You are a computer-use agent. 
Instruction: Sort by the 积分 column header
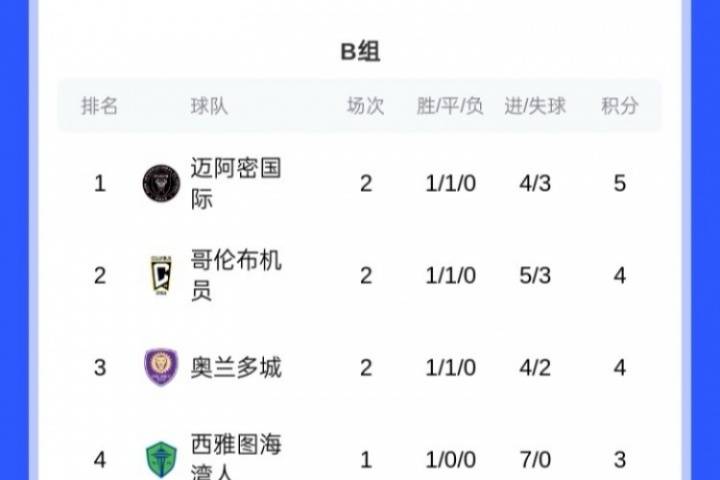[620, 106]
